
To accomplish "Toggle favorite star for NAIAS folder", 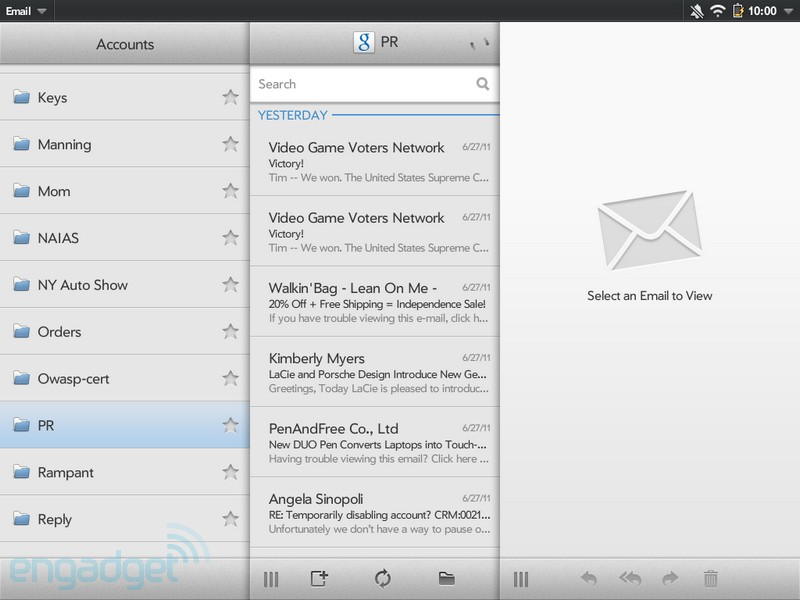I will (x=231, y=237).
